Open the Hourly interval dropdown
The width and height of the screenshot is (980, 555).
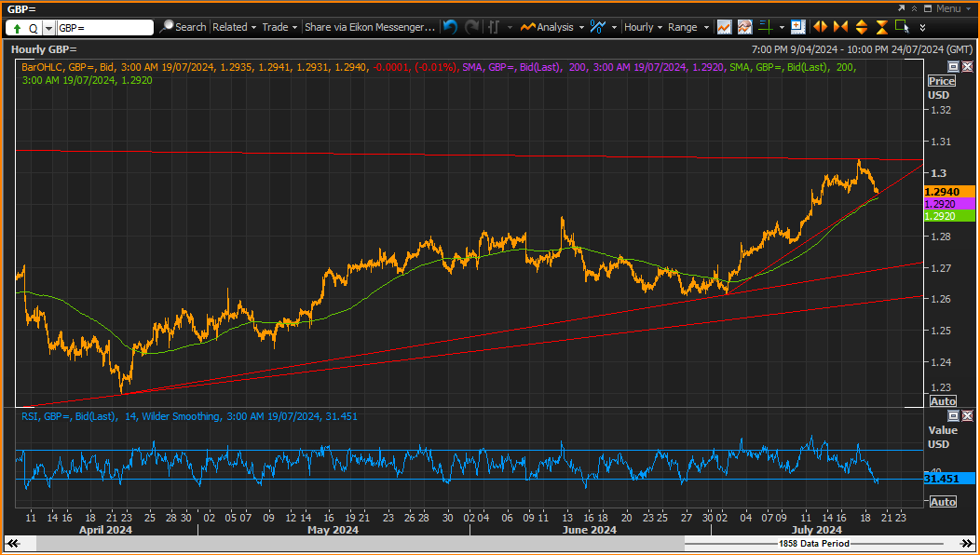click(x=643, y=27)
